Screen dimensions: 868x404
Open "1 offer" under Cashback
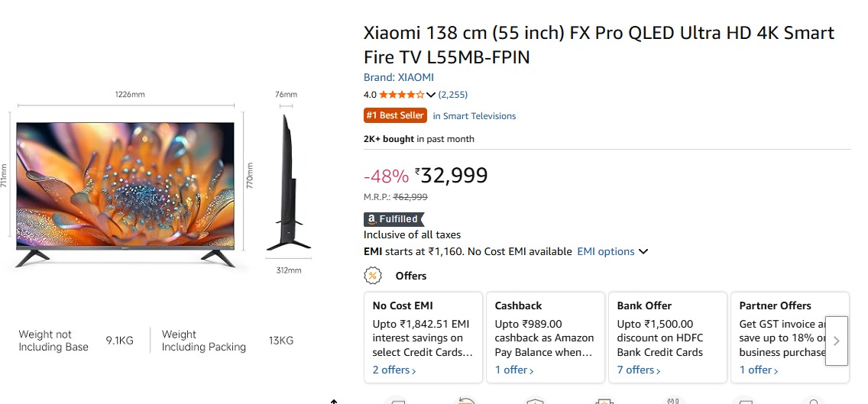[x=514, y=370]
